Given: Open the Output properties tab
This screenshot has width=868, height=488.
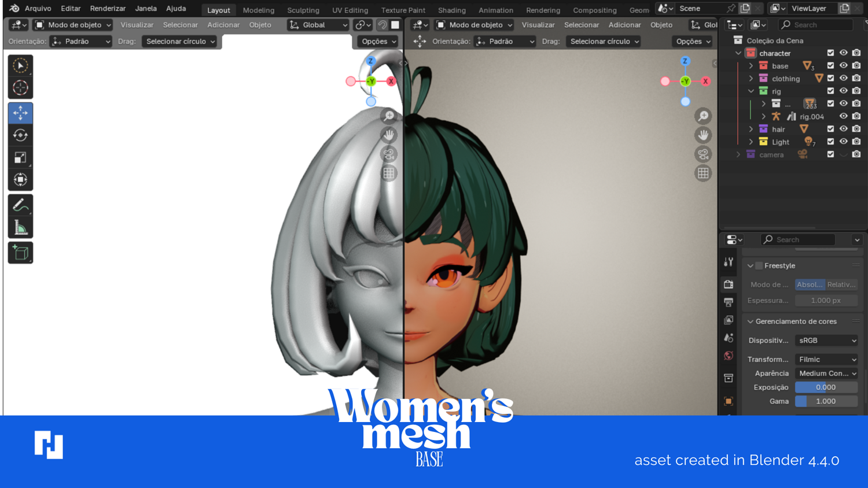Looking at the screenshot, I should pos(729,302).
